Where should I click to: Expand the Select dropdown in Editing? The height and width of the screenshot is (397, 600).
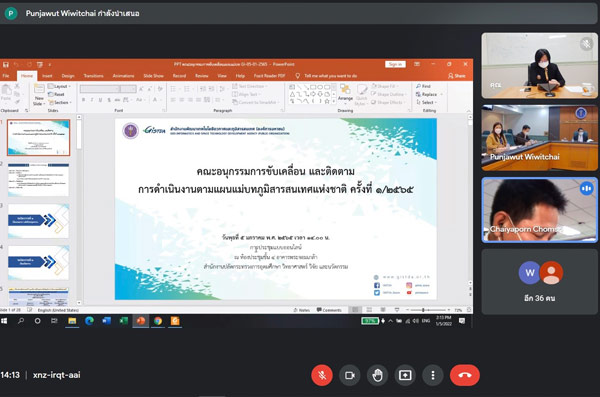tap(426, 102)
